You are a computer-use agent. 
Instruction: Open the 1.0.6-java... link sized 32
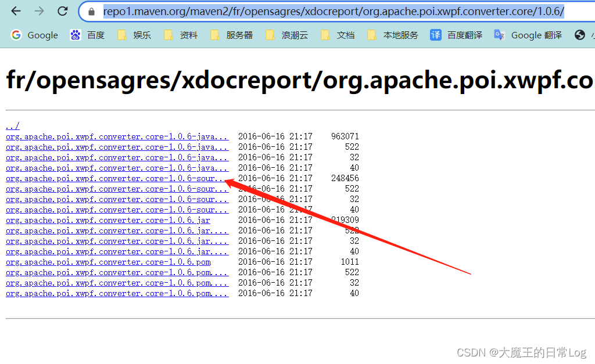click(x=117, y=157)
